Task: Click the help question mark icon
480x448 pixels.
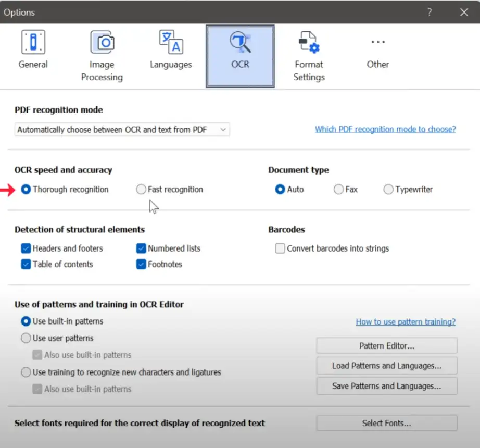Action: (430, 13)
